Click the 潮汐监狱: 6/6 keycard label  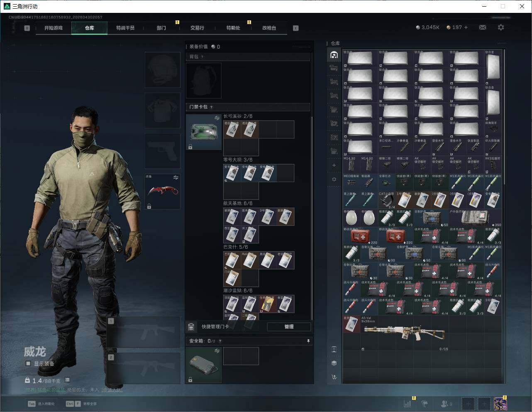(238, 291)
